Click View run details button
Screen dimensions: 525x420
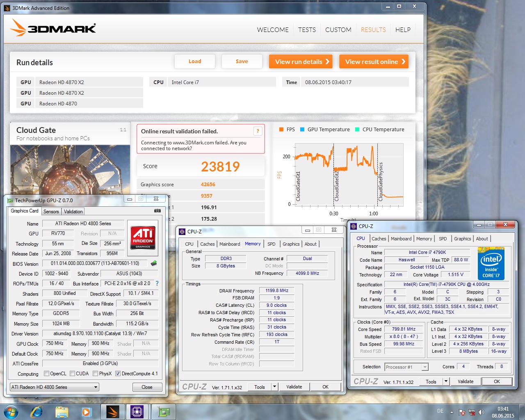(x=301, y=62)
